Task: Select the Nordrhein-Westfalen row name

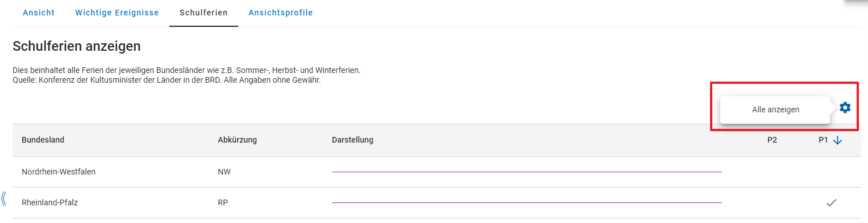Action: pos(59,172)
